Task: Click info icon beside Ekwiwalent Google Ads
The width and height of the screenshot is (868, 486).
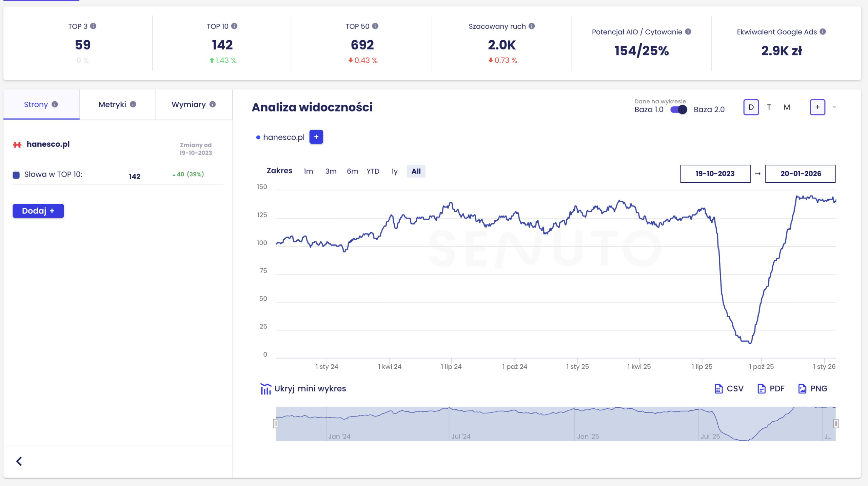Action: coord(823,32)
